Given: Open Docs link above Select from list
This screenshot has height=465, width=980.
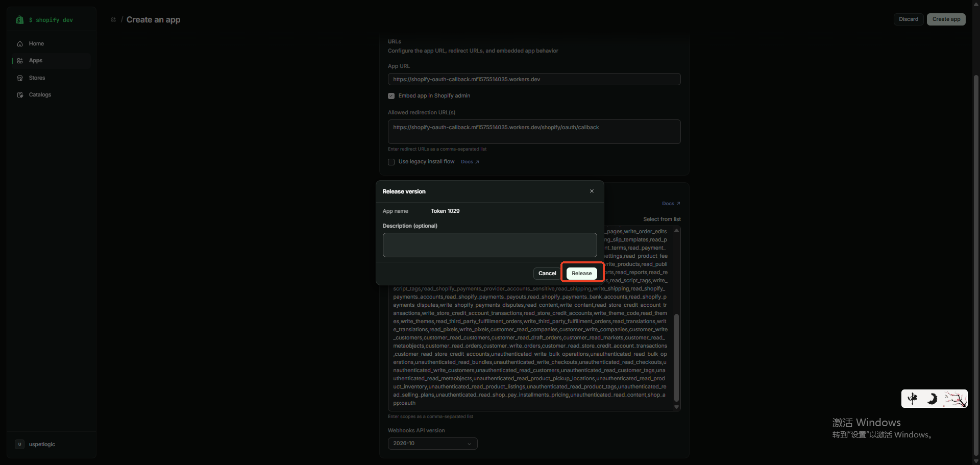Looking at the screenshot, I should coord(671,204).
